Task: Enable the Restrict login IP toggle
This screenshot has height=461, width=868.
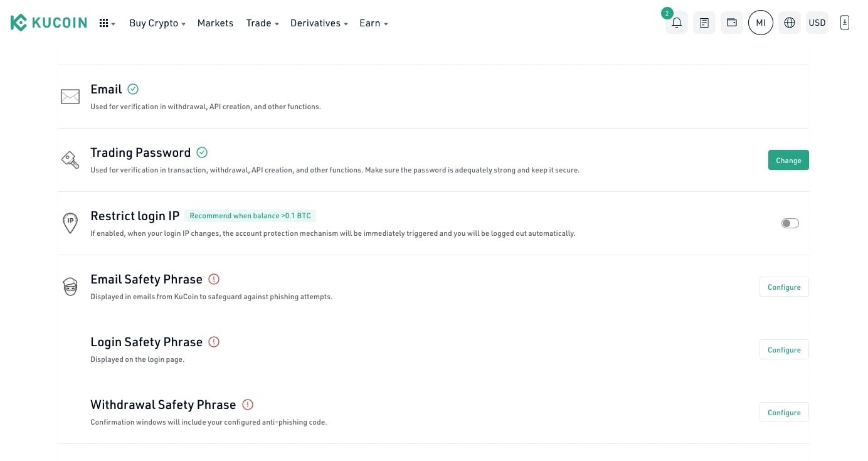Action: coord(790,223)
